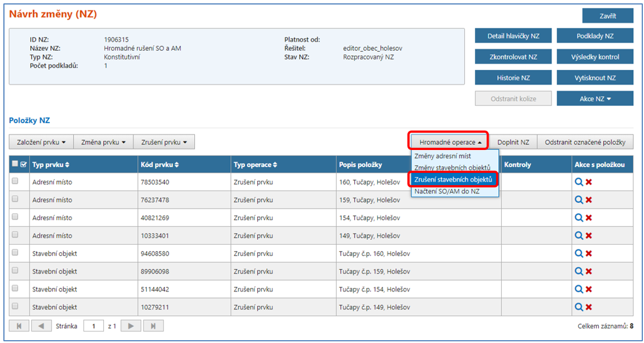Click magnifier icon for row 51144042
The width and height of the screenshot is (644, 343).
coord(579,289)
